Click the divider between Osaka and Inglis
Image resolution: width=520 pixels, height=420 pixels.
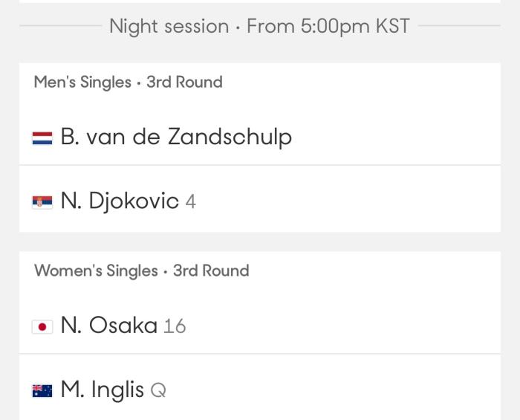pos(260,354)
